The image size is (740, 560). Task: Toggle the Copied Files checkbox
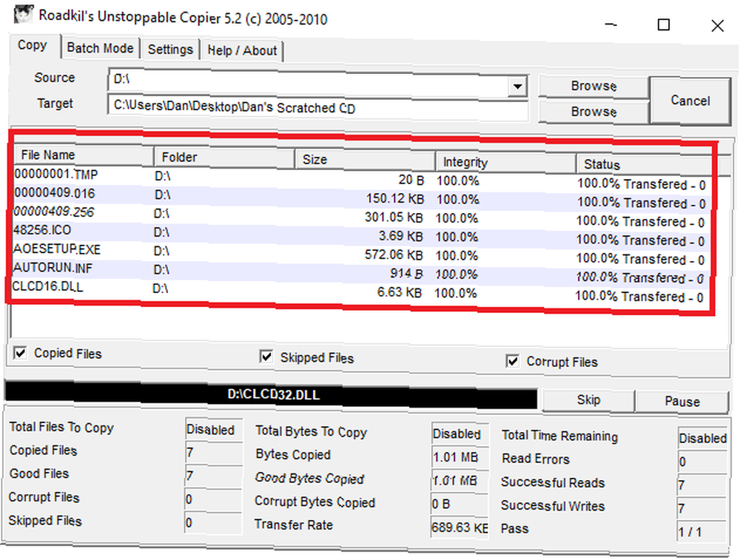pyautogui.click(x=20, y=352)
